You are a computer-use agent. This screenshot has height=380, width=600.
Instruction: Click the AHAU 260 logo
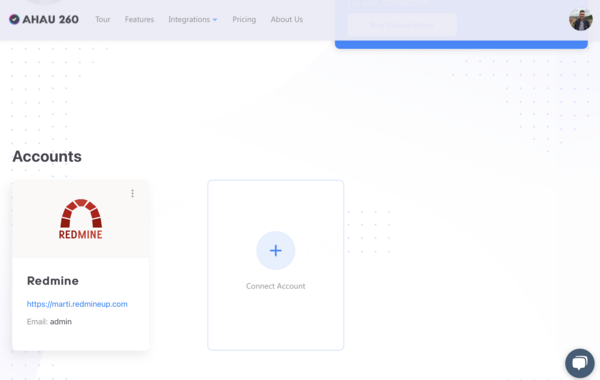(x=44, y=19)
